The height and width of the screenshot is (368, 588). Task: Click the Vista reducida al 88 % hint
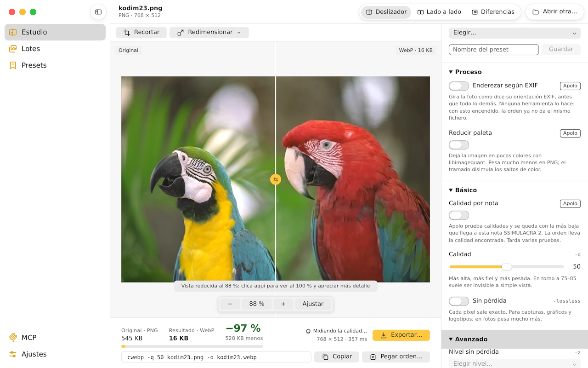tap(276, 286)
